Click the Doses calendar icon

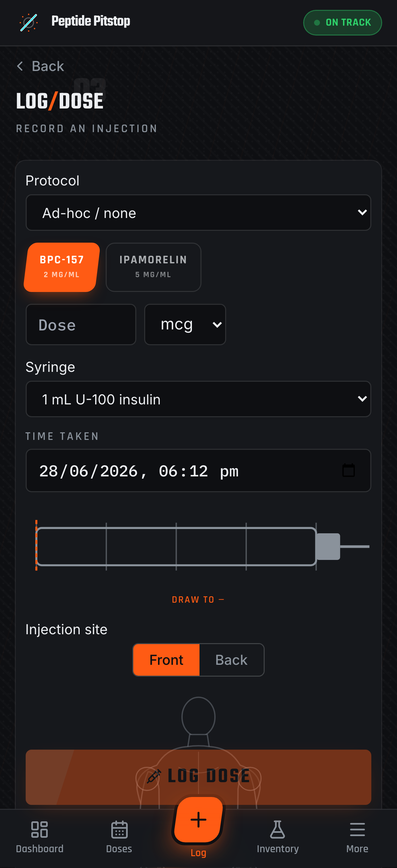pyautogui.click(x=119, y=829)
